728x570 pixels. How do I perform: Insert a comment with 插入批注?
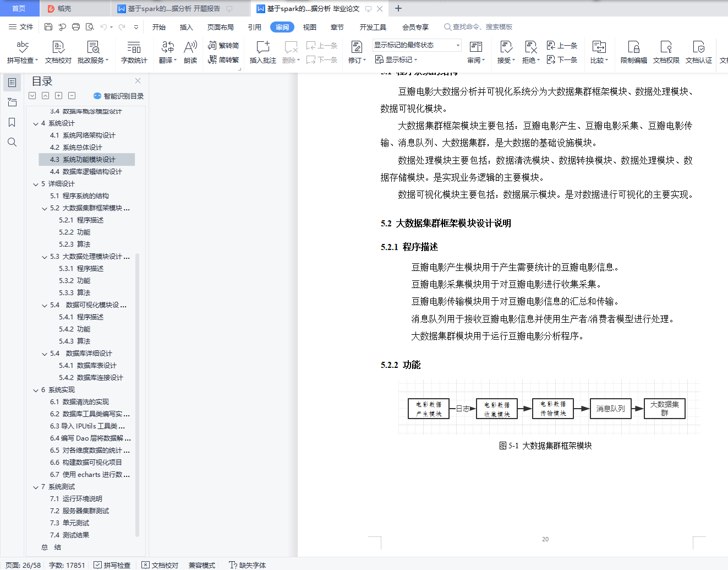tap(263, 52)
